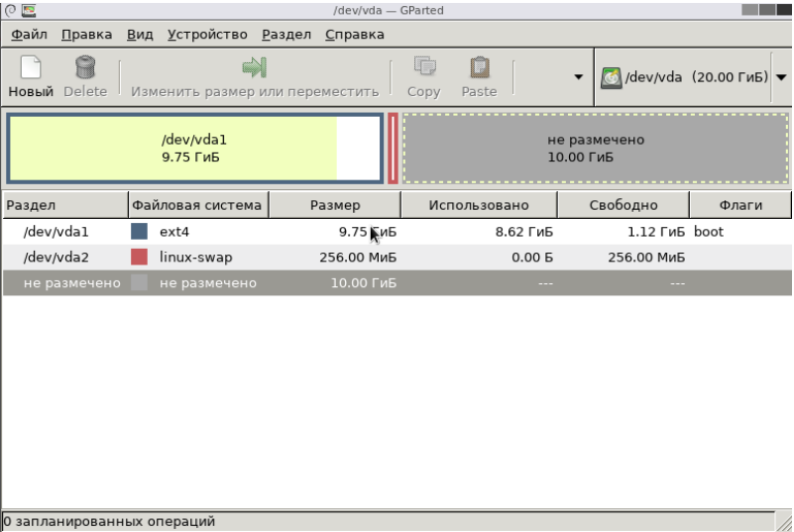Click the Delete trash can icon

click(x=85, y=67)
